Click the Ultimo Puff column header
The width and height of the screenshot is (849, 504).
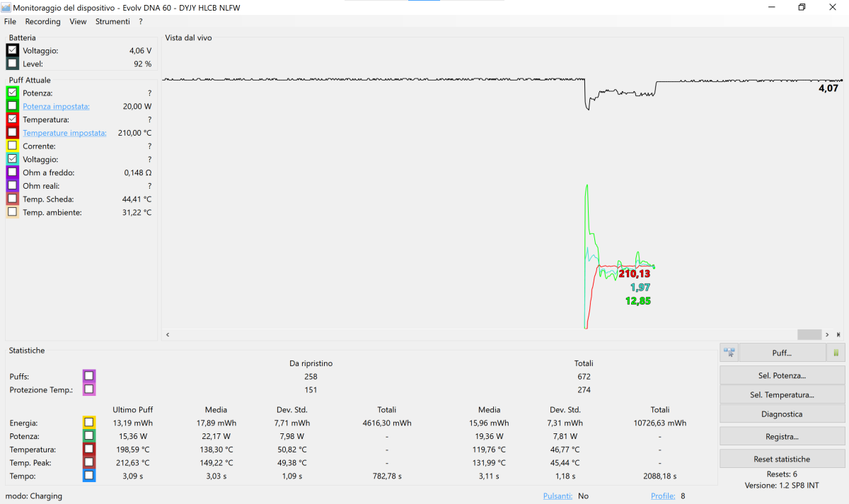click(132, 409)
